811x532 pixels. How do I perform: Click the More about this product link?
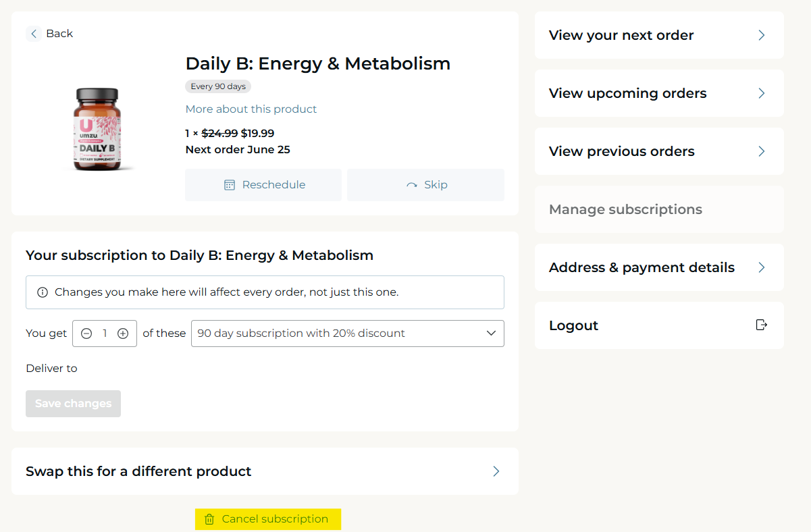pyautogui.click(x=251, y=109)
